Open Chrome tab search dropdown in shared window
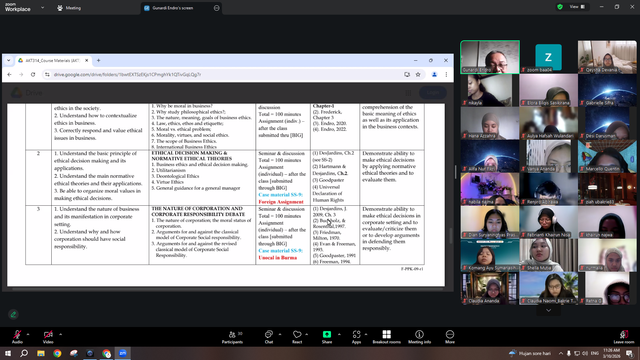This screenshot has width=640, height=360. [9, 60]
